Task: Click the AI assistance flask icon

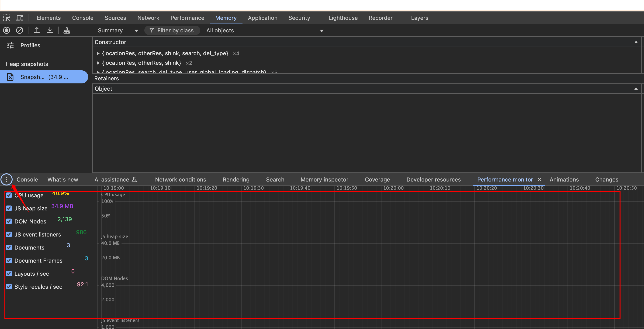Action: [134, 179]
